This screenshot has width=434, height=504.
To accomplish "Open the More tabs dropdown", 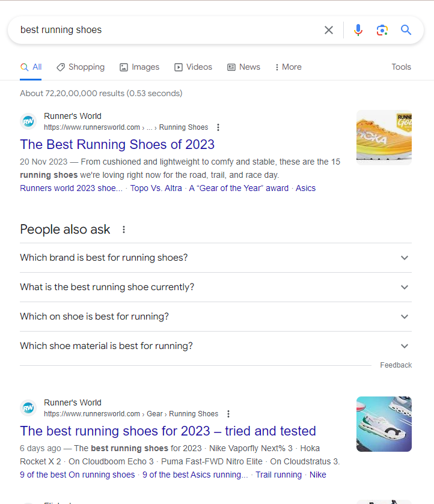I will coord(288,67).
